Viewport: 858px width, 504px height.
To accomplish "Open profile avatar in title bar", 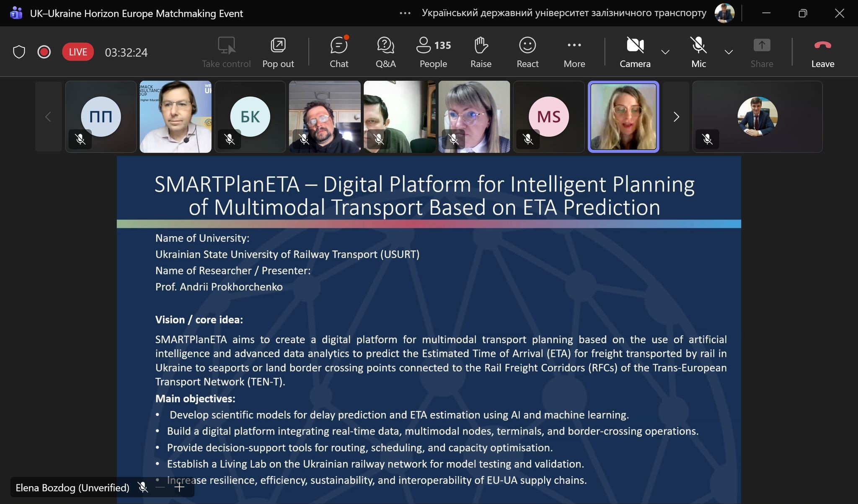I will 724,13.
